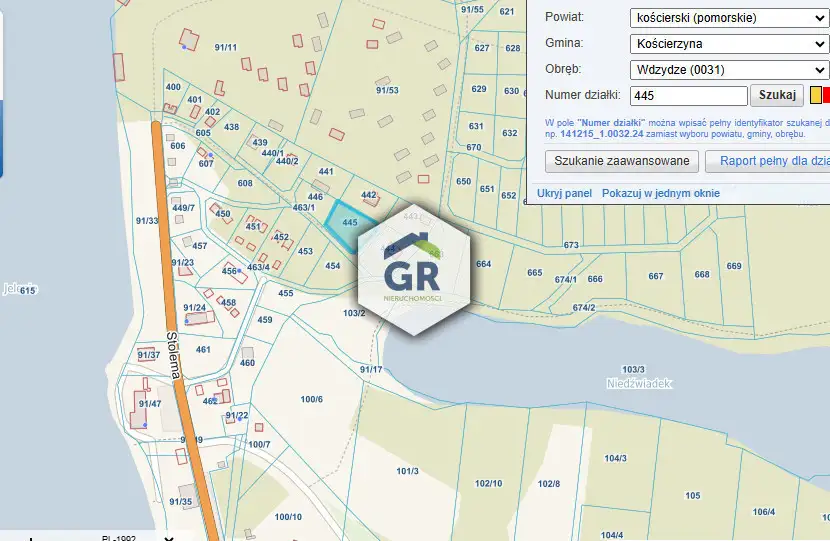This screenshot has height=541, width=830.
Task: Open Szukanie zaawansowane advanced search
Action: coord(621,161)
